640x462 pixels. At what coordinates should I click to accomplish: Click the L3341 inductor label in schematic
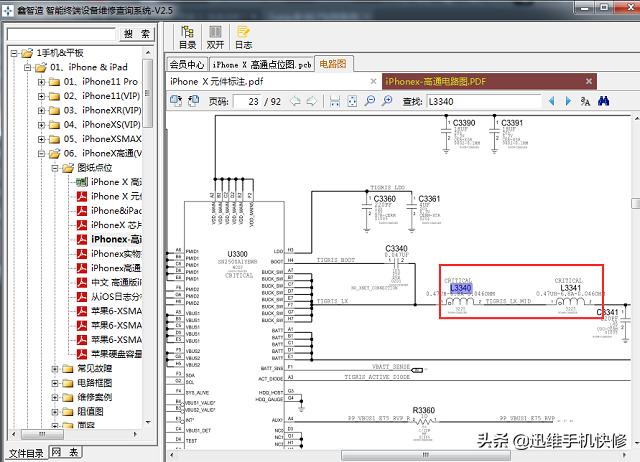coord(570,288)
